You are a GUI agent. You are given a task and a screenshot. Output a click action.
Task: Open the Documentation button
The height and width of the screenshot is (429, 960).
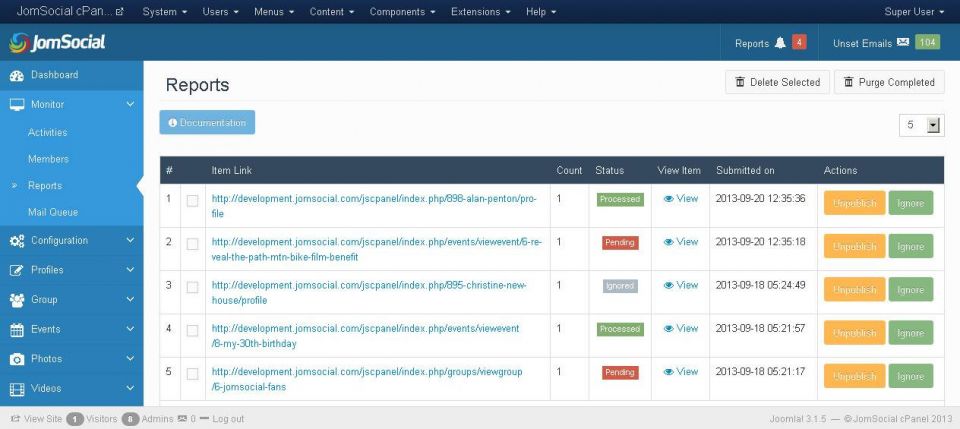pyautogui.click(x=207, y=122)
